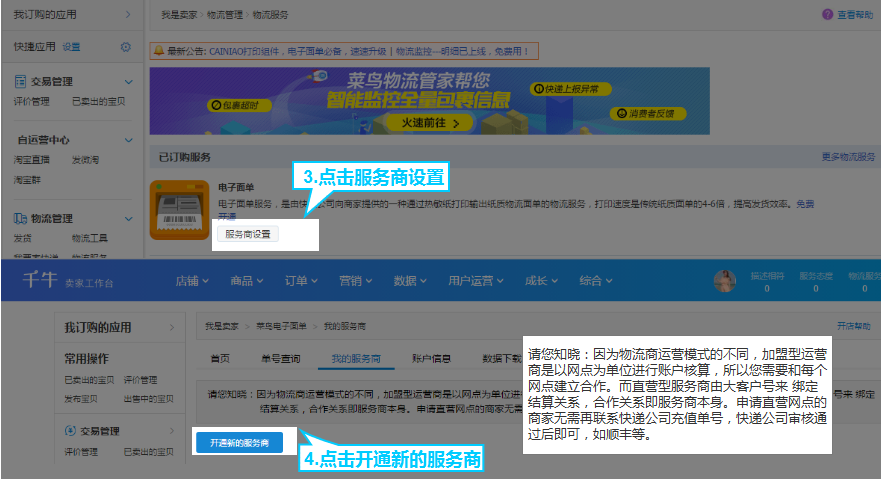Click the 服务态度 score indicator
The image size is (881, 480).
tap(816, 282)
